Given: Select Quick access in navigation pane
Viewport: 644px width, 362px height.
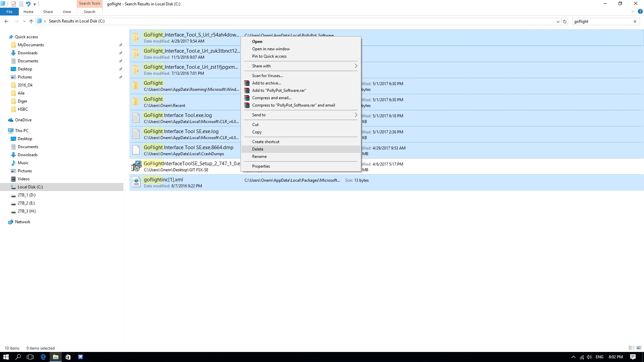Looking at the screenshot, I should pos(26,37).
